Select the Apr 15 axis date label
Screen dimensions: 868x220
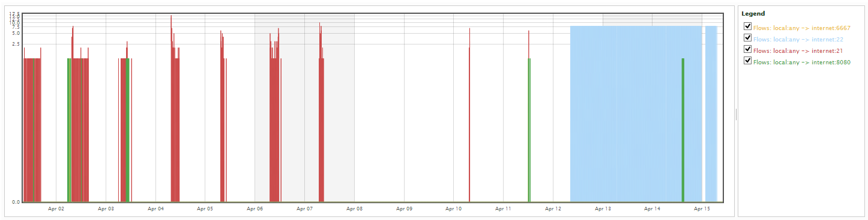tap(702, 209)
